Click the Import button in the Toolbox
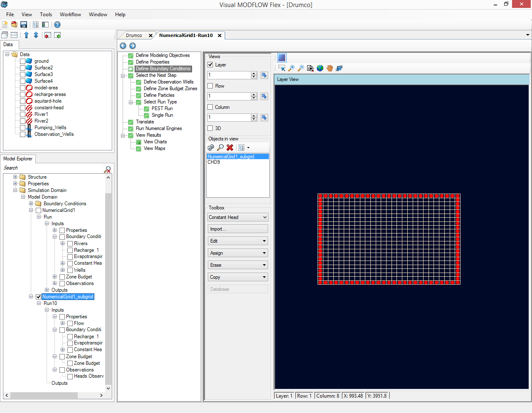Image resolution: width=532 pixels, height=413 pixels. (237, 229)
